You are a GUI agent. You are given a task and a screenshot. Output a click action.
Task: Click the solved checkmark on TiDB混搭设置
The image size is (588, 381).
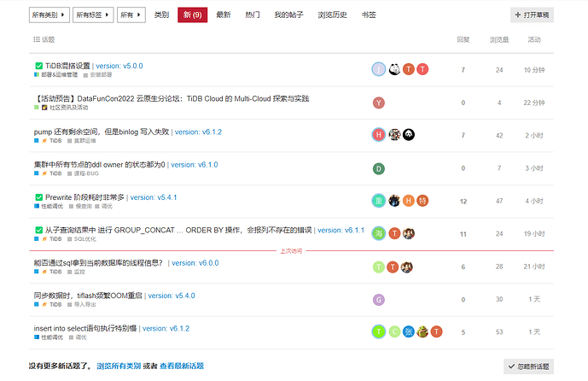click(38, 66)
